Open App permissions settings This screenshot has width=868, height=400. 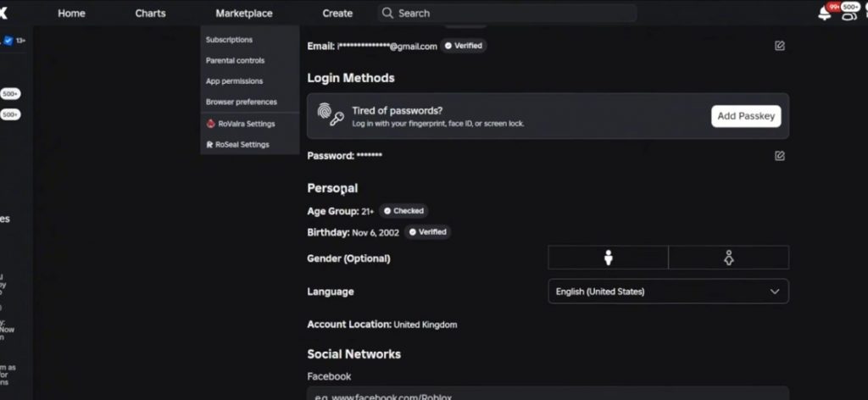click(x=234, y=81)
